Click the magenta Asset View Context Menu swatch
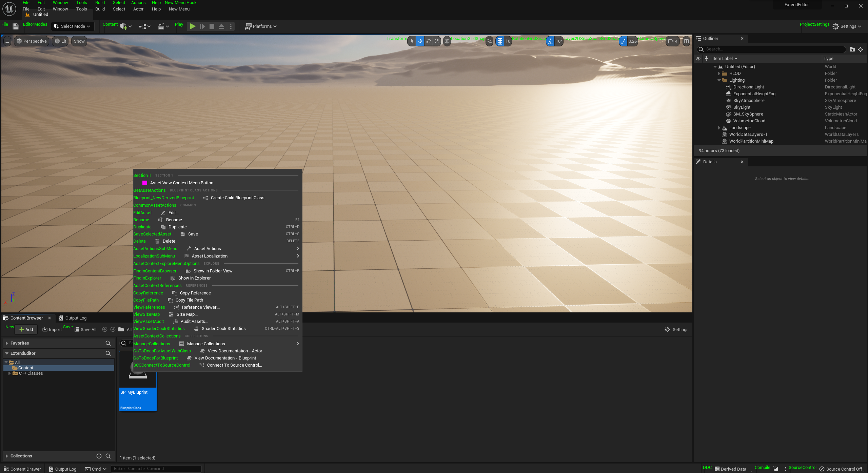 pos(144,183)
